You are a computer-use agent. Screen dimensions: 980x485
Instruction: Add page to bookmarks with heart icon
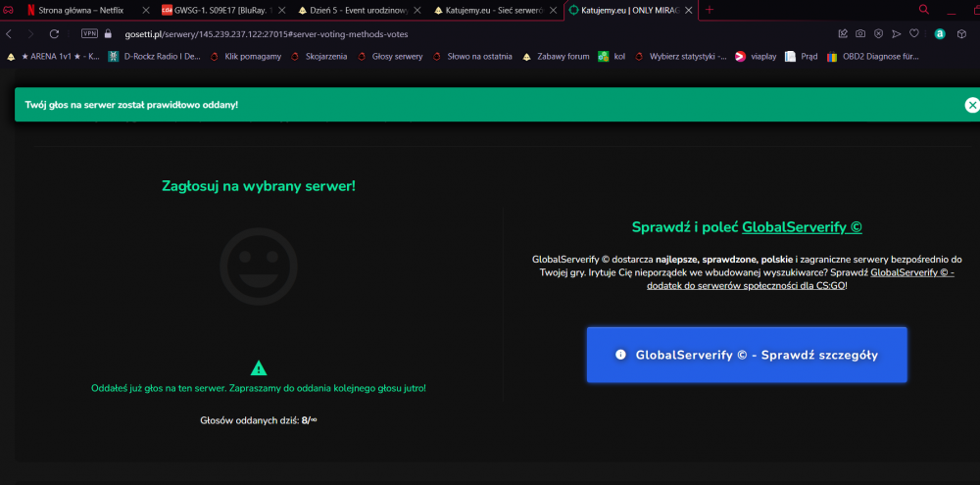(x=913, y=33)
